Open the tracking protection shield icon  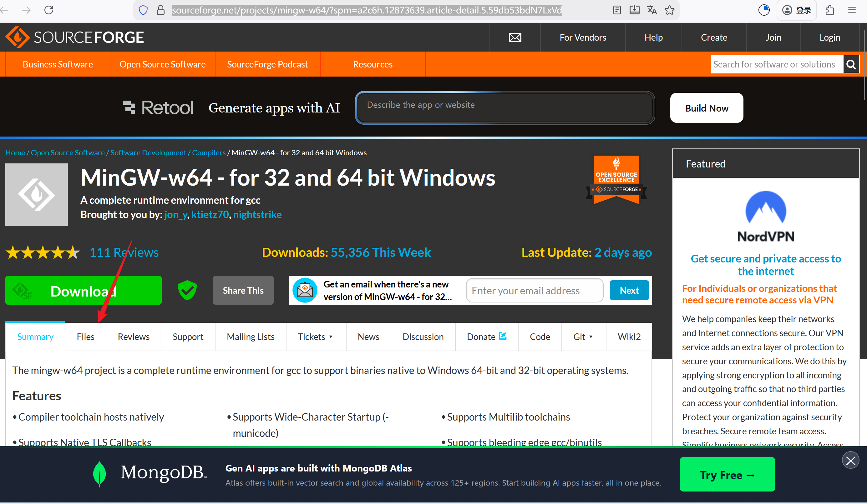143,10
